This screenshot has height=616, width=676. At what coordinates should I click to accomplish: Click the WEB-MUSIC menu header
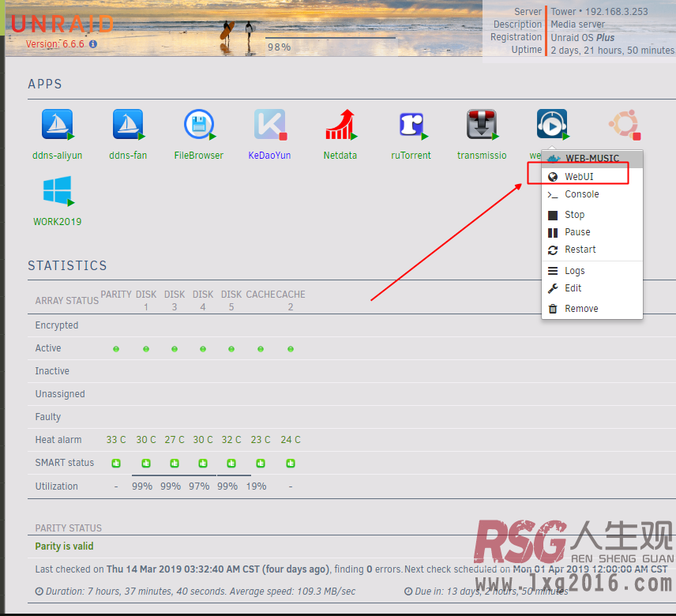pos(592,159)
